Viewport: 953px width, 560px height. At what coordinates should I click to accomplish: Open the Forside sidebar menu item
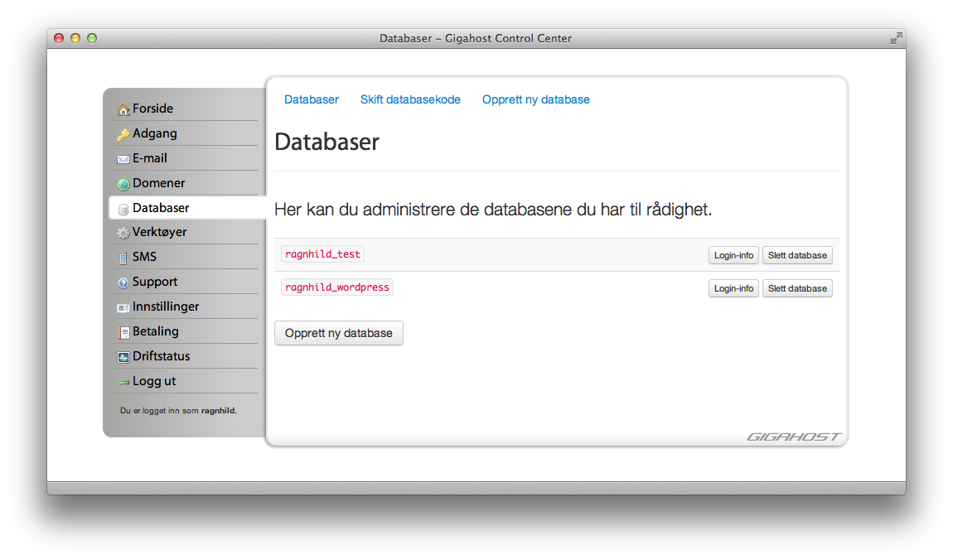coord(183,109)
